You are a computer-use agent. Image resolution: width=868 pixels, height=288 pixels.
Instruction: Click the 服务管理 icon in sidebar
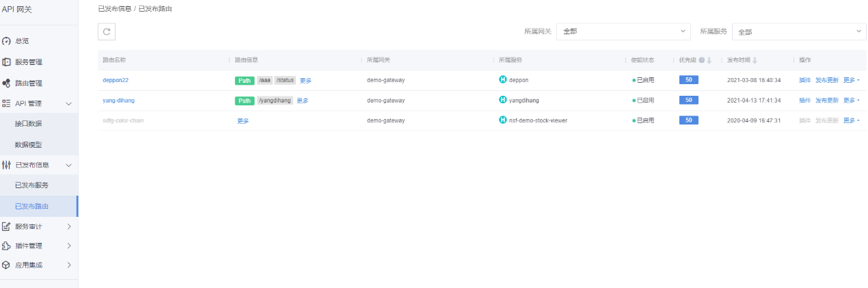(x=6, y=62)
